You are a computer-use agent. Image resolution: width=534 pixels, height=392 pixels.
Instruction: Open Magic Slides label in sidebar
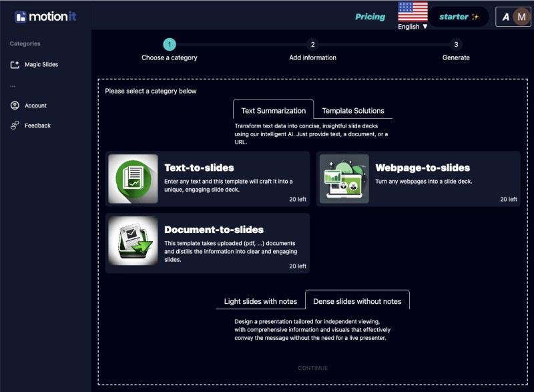[41, 65]
